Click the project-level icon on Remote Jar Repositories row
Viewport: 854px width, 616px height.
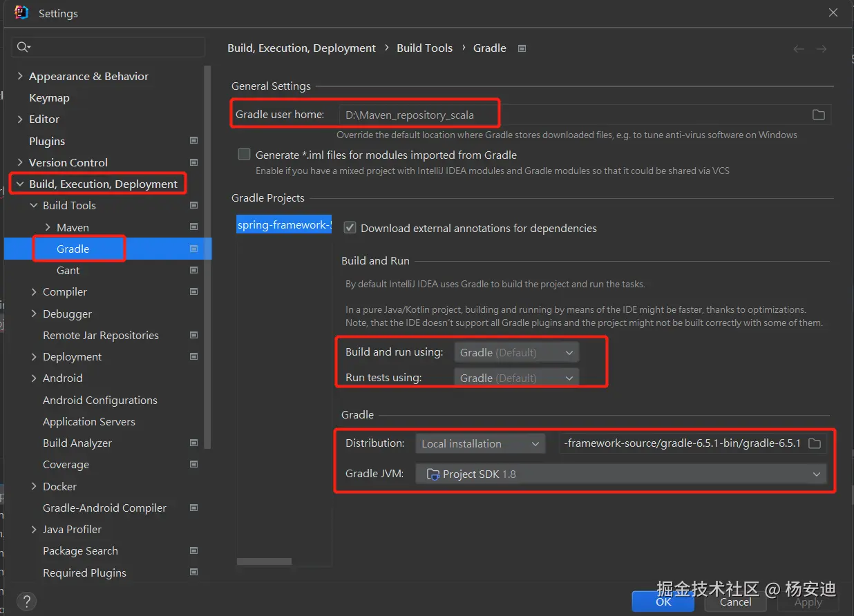click(194, 335)
